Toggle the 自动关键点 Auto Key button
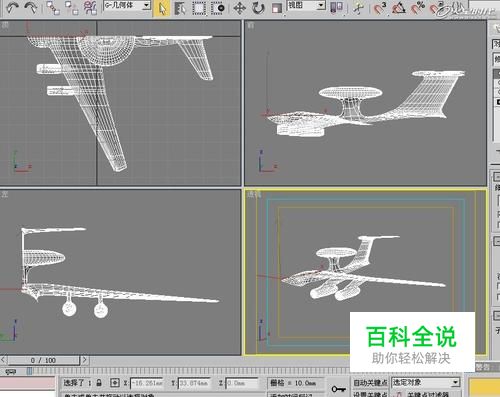This screenshot has width=500, height=397. [x=370, y=383]
